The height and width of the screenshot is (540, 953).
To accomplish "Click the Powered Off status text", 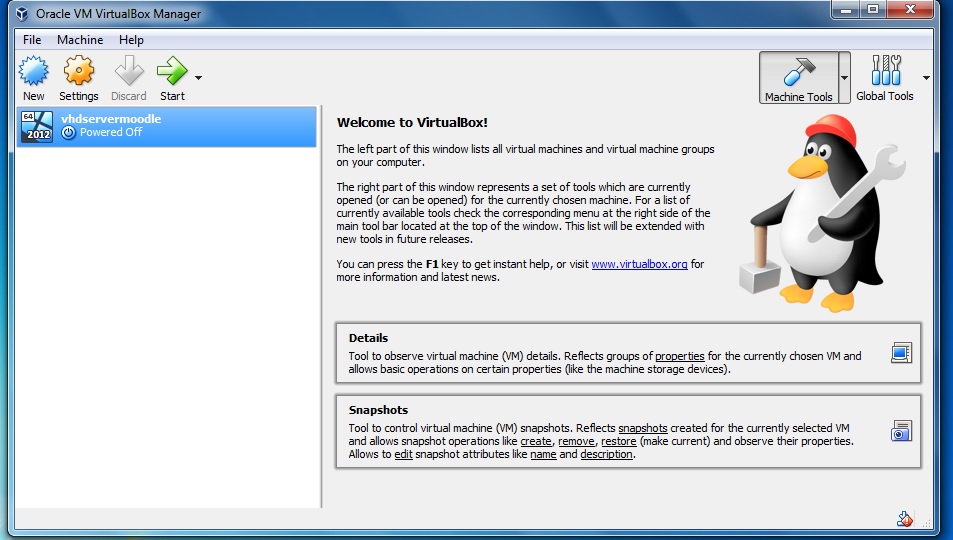I will click(x=111, y=133).
